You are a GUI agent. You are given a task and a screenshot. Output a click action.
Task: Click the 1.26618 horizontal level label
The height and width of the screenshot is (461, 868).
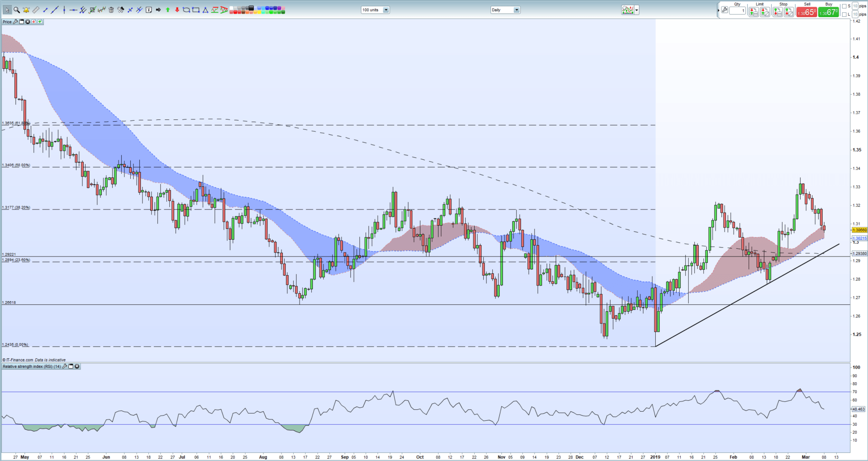pos(9,302)
